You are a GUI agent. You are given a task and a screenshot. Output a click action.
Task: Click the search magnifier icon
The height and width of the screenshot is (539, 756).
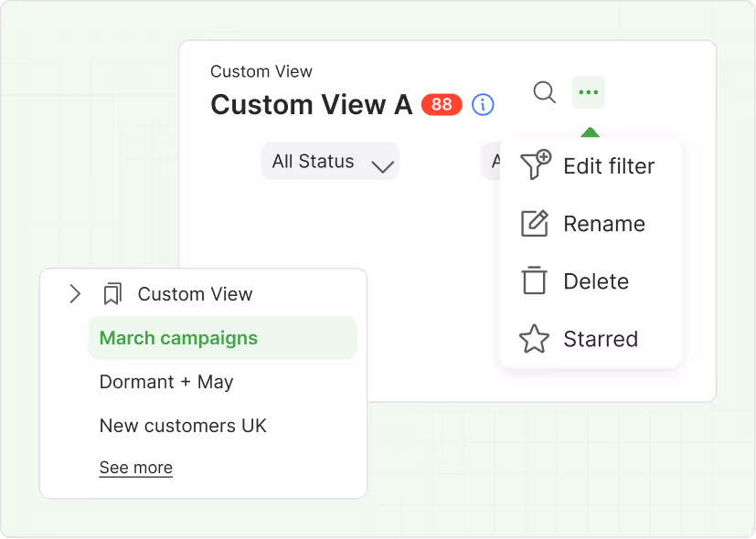tap(544, 92)
